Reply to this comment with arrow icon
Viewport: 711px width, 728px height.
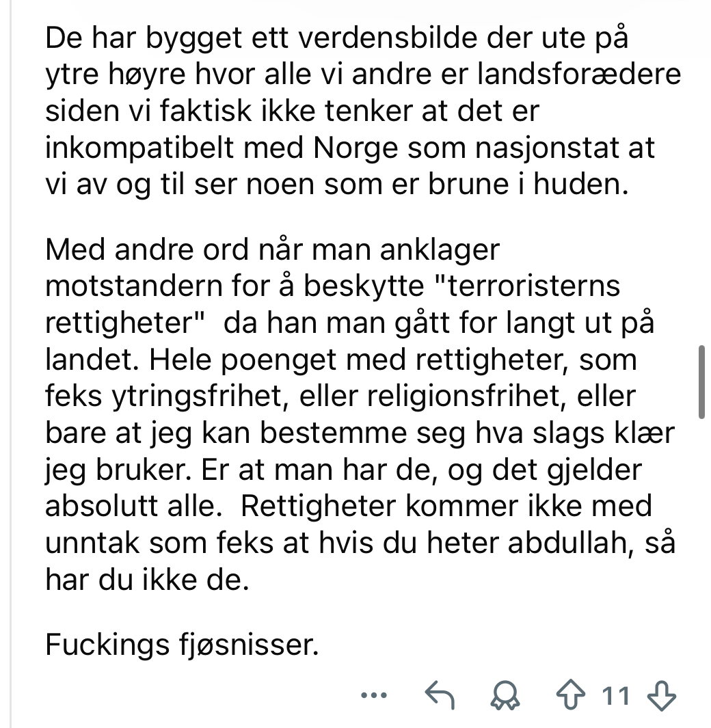coord(440,695)
